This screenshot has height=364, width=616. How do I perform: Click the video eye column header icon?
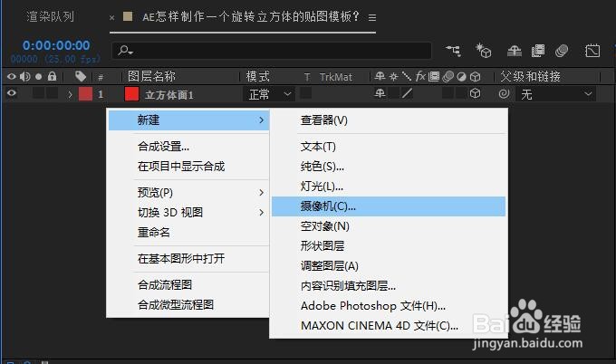[12, 76]
